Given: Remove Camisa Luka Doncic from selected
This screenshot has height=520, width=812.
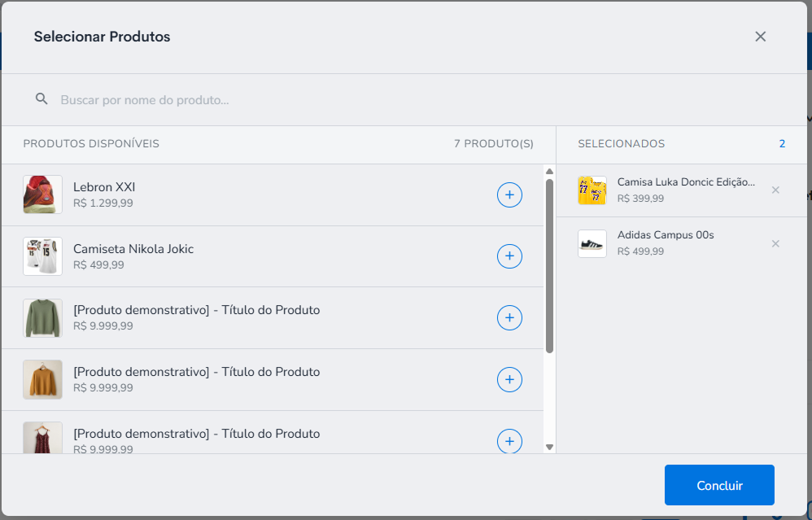Looking at the screenshot, I should pyautogui.click(x=775, y=190).
